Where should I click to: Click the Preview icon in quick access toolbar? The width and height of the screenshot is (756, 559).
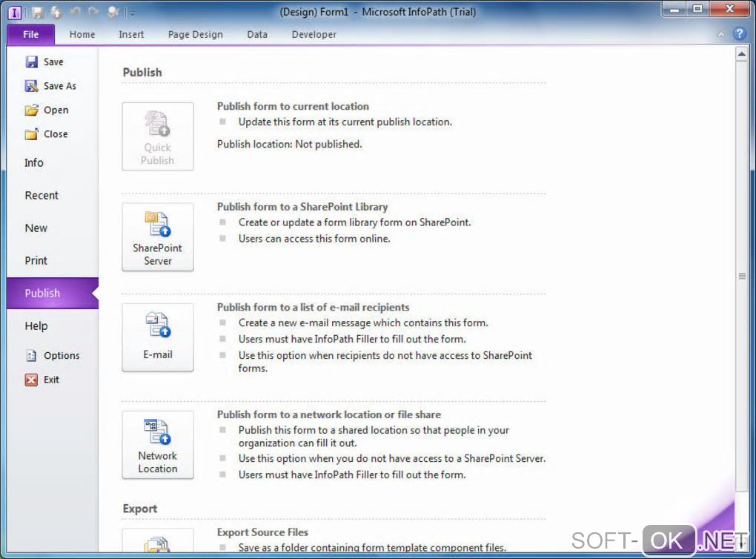pyautogui.click(x=113, y=12)
